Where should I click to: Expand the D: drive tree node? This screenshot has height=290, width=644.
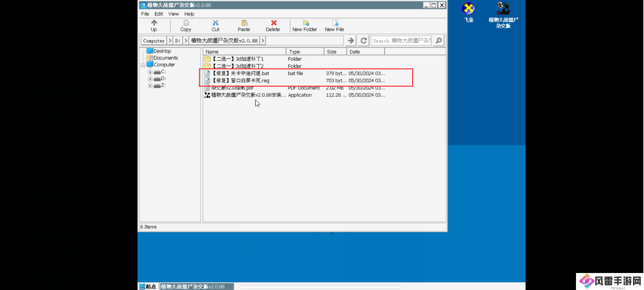(150, 79)
